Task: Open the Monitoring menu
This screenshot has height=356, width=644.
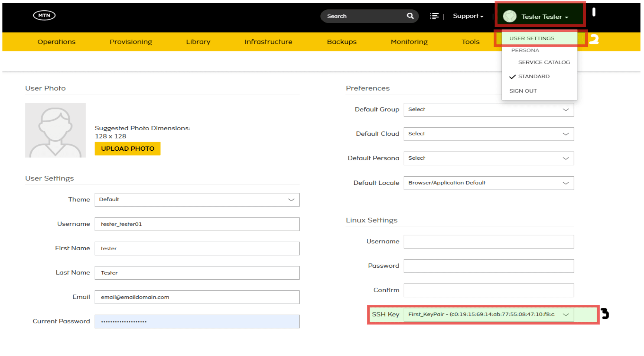Action: [x=409, y=42]
